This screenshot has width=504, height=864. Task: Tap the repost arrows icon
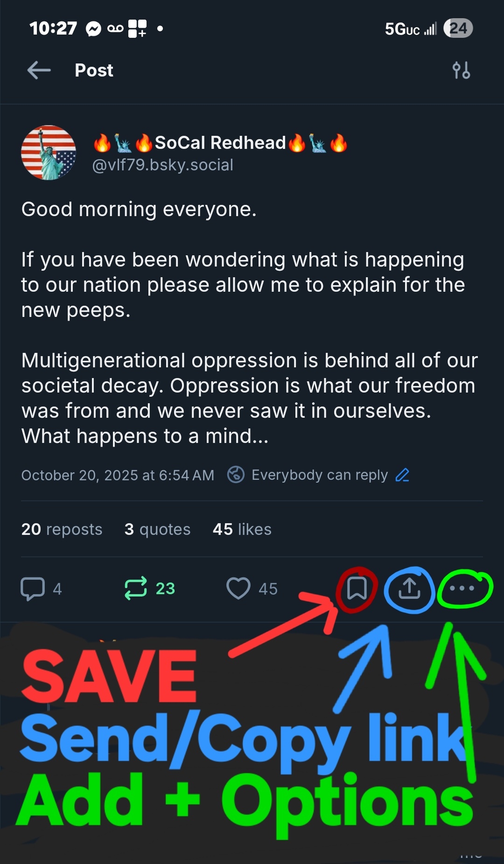pyautogui.click(x=136, y=588)
